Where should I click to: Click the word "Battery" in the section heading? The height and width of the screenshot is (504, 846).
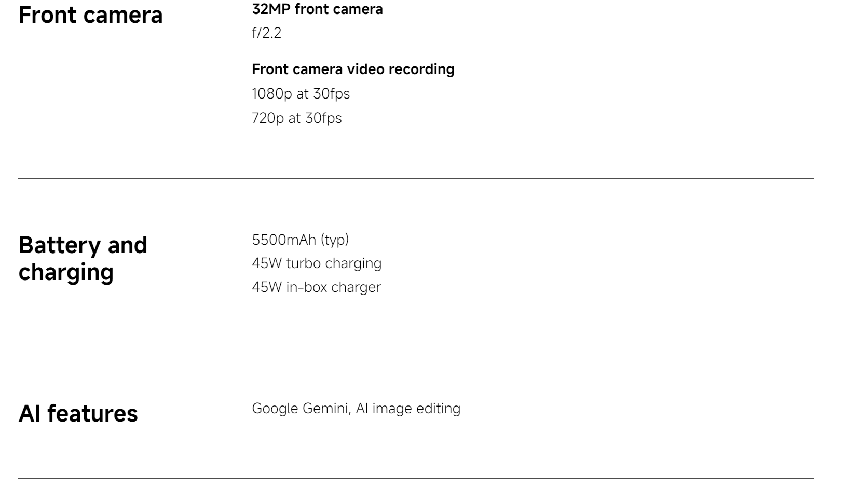(x=59, y=245)
